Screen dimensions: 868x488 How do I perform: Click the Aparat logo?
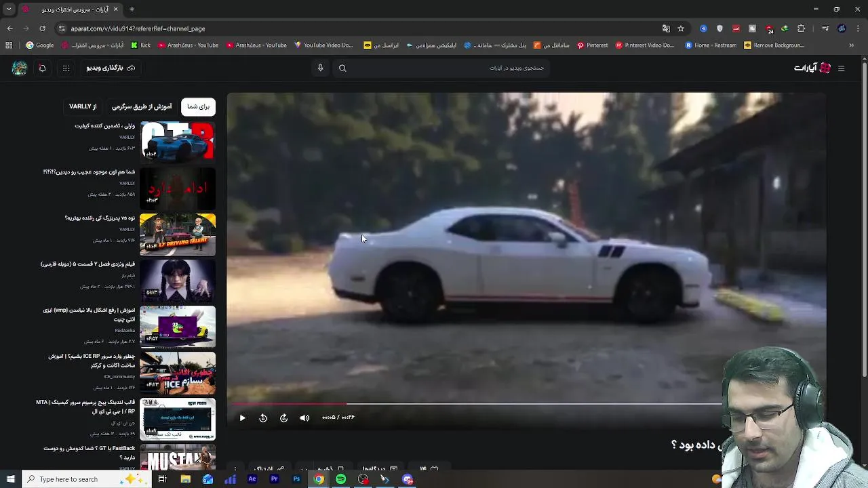(x=812, y=68)
